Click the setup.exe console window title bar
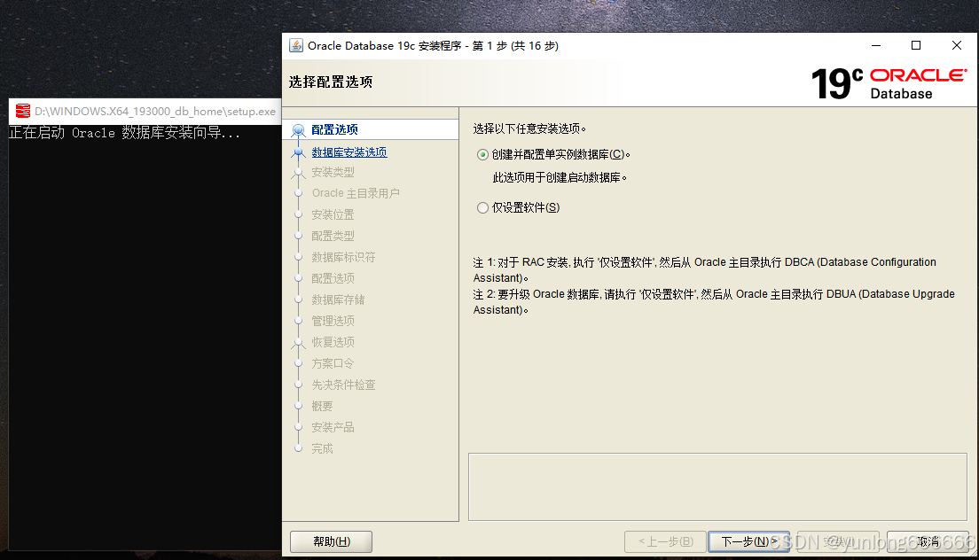The width and height of the screenshot is (979, 560). 145,111
